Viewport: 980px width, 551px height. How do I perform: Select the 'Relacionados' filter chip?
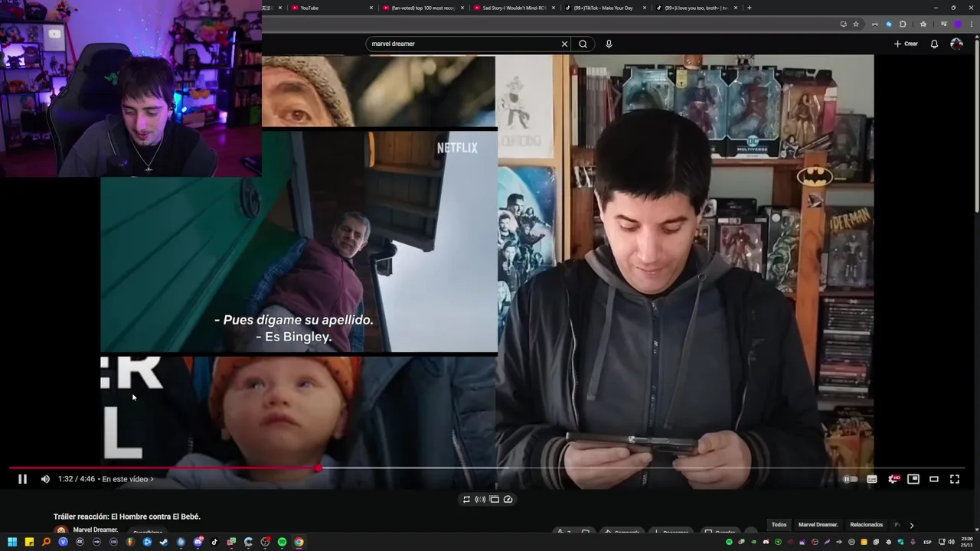866,524
